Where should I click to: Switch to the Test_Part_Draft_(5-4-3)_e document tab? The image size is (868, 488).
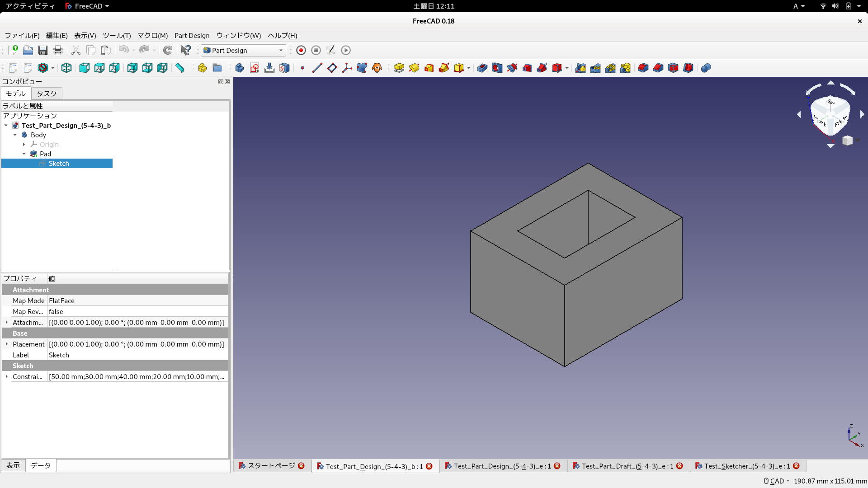click(625, 466)
